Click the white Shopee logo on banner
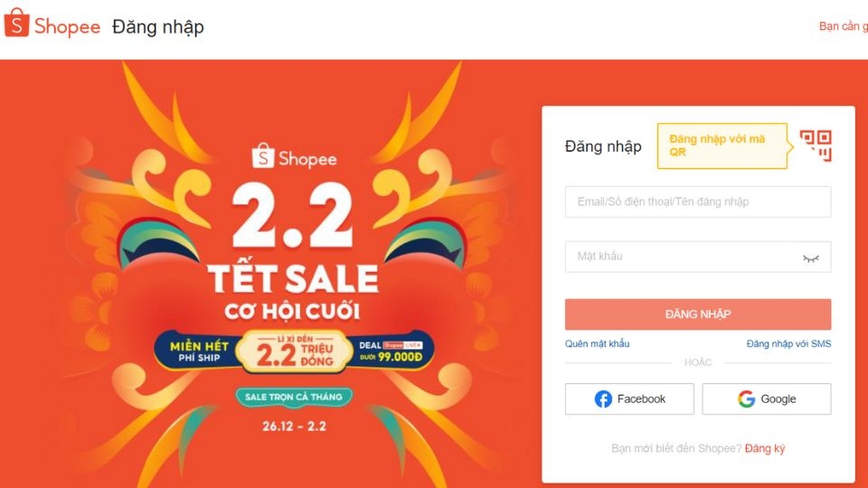The width and height of the screenshot is (868, 488). (295, 158)
